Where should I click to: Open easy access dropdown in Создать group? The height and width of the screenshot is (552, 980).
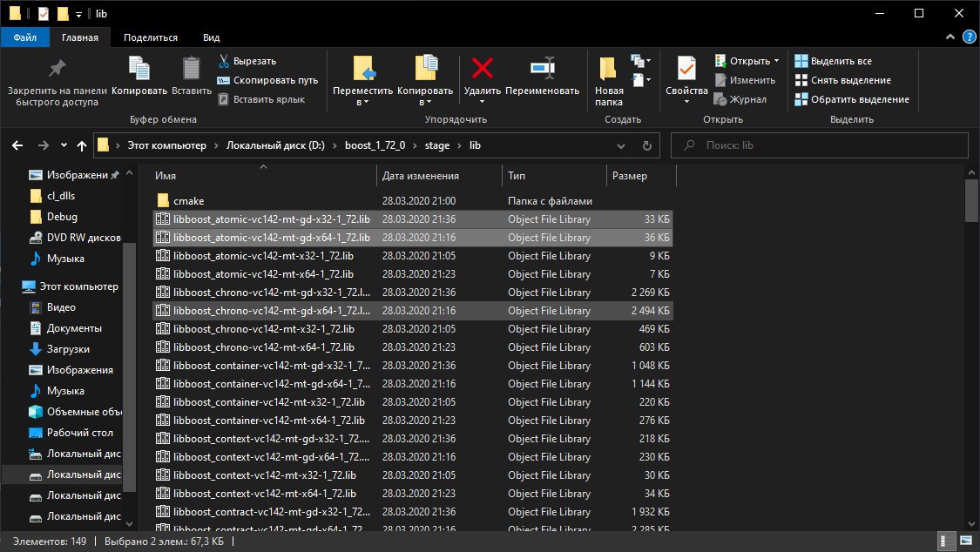tap(641, 80)
